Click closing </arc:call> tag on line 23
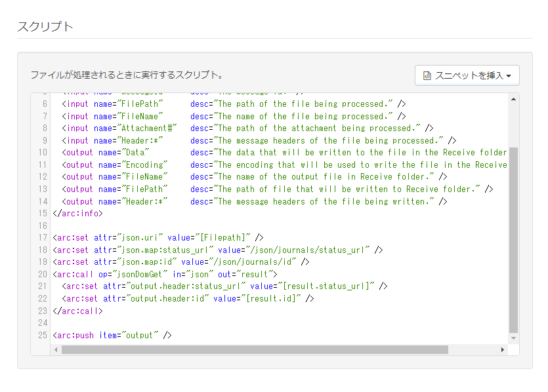The height and width of the screenshot is (392, 548). 77,311
